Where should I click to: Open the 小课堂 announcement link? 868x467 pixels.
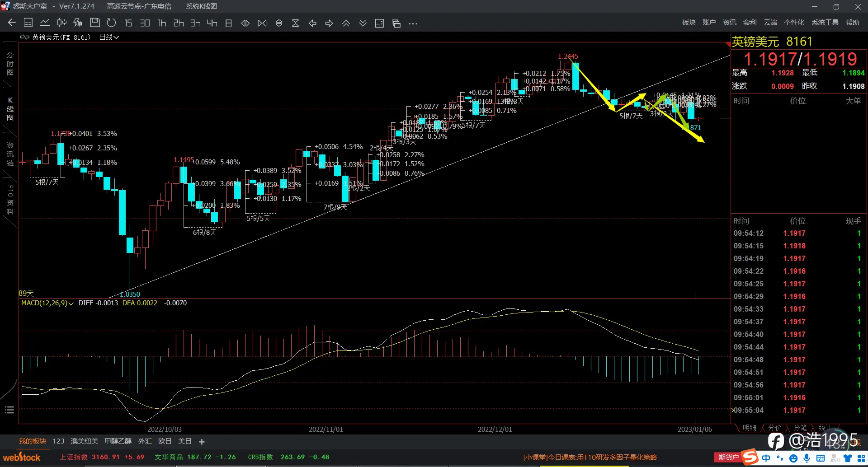point(590,458)
